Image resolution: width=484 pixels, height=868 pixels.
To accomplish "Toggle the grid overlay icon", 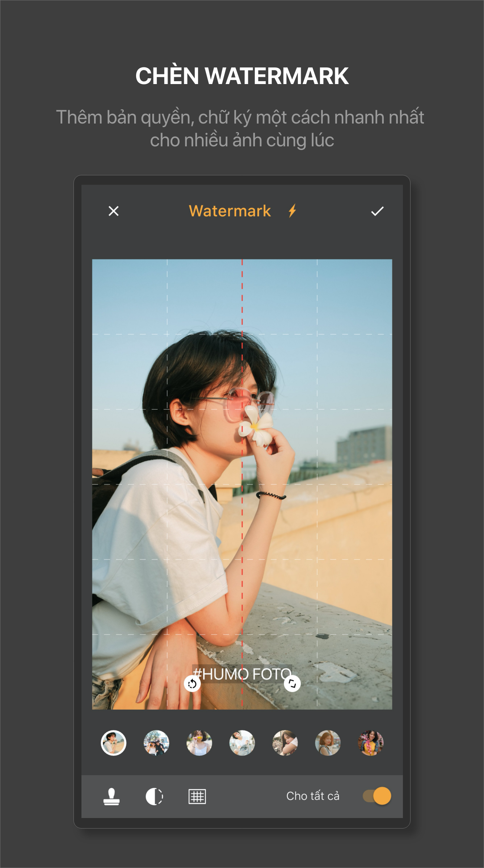I will [197, 797].
